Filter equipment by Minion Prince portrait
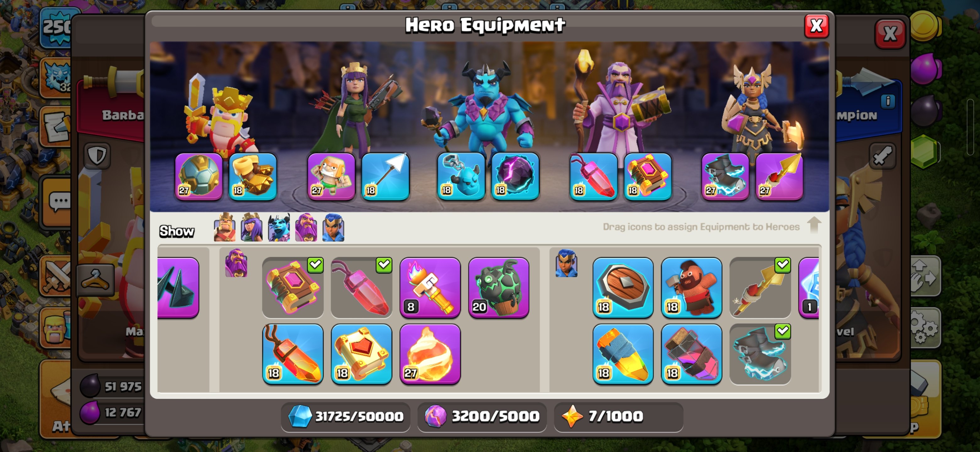This screenshot has width=980, height=452. [279, 227]
